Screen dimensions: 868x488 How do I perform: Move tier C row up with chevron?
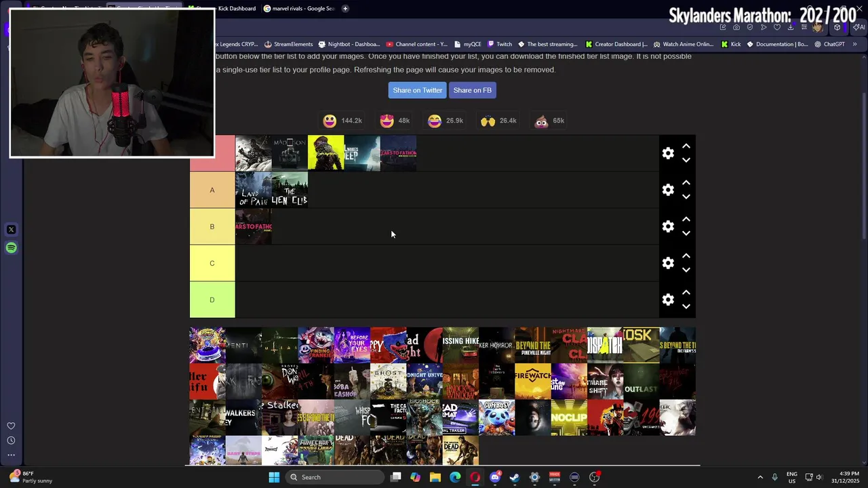click(x=686, y=256)
